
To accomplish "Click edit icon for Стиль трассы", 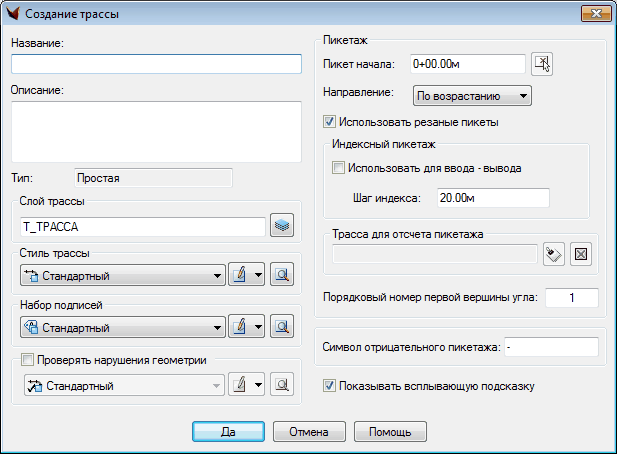I will [241, 276].
